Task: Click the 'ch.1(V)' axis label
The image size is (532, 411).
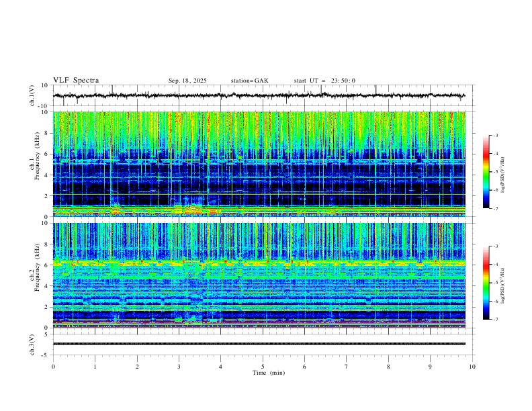Action: pyautogui.click(x=32, y=95)
